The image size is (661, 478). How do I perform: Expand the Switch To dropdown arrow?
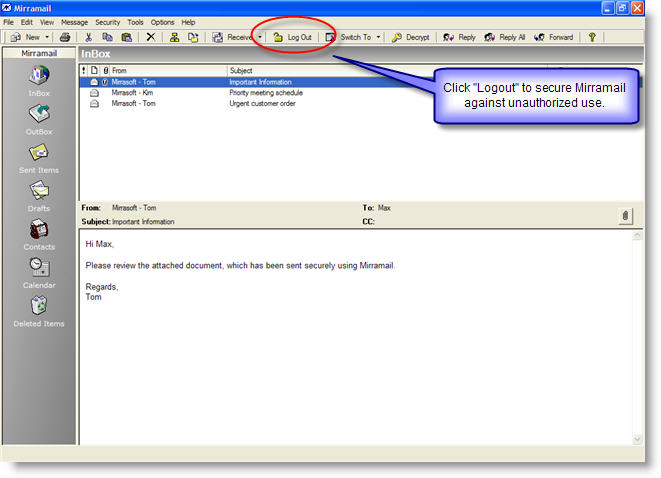click(378, 37)
